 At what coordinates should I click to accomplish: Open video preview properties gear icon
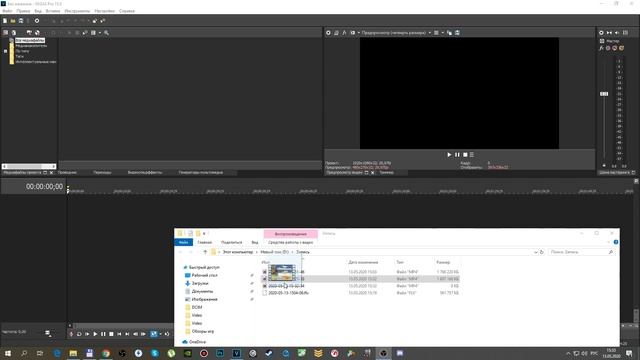[328, 33]
